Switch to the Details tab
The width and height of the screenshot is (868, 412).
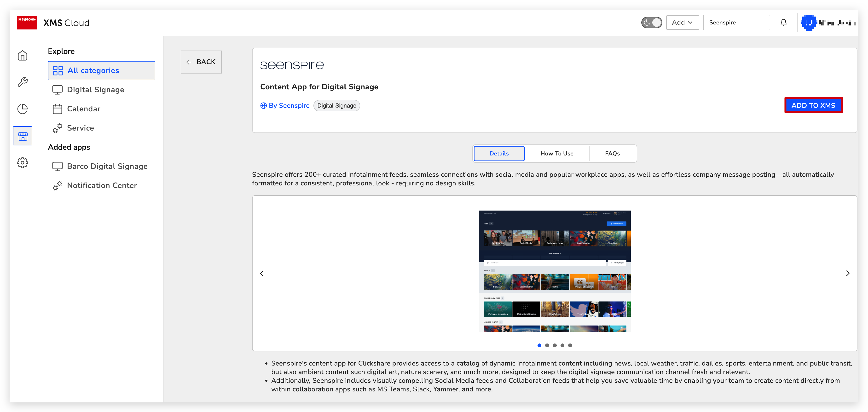[x=499, y=154]
